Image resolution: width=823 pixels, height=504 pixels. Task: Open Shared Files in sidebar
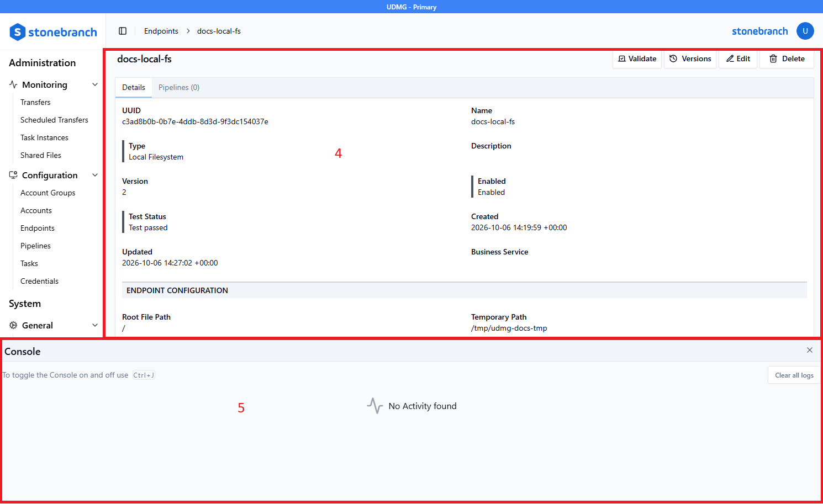41,155
